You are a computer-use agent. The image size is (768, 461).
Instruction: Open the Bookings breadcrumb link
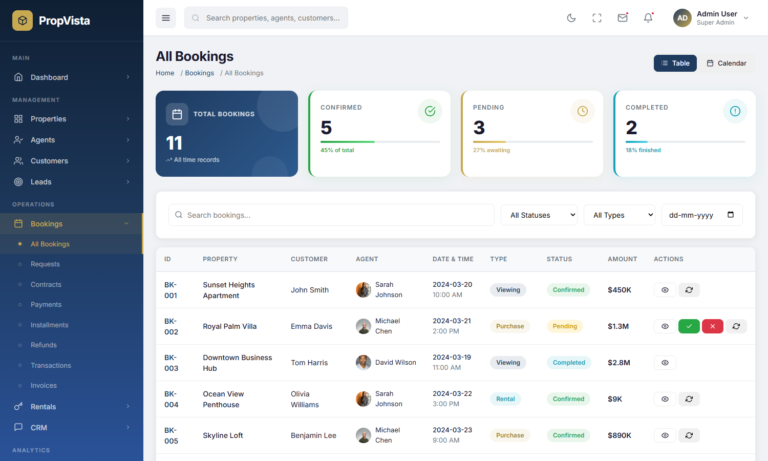tap(199, 73)
